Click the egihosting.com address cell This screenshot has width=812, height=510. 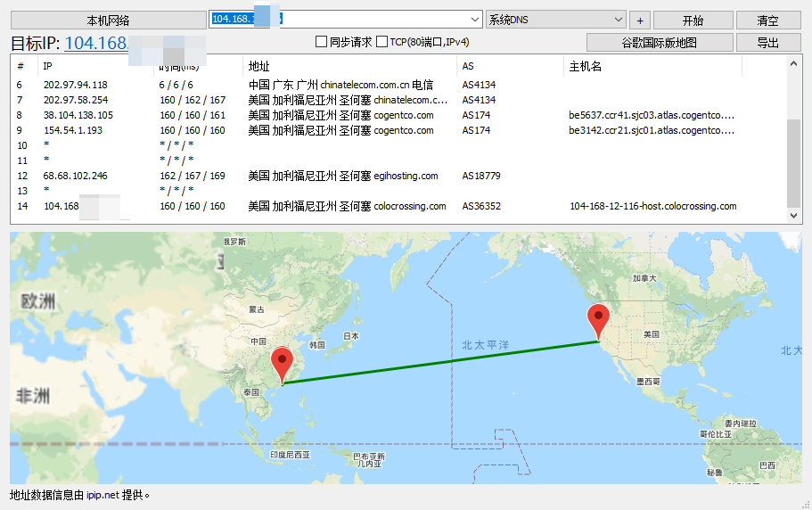pyautogui.click(x=343, y=176)
